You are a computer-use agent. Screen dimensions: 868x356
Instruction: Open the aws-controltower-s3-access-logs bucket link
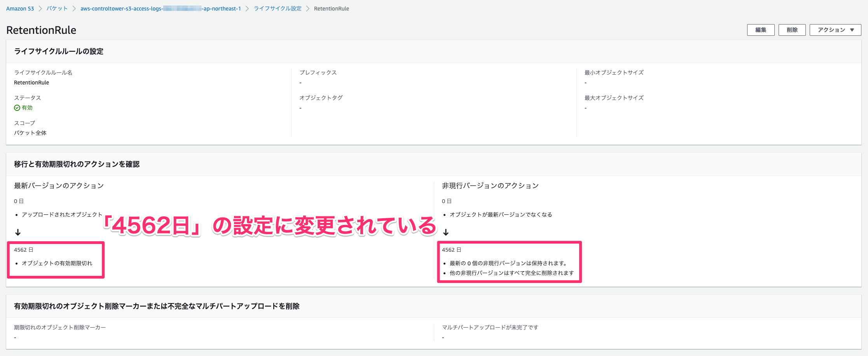click(161, 8)
